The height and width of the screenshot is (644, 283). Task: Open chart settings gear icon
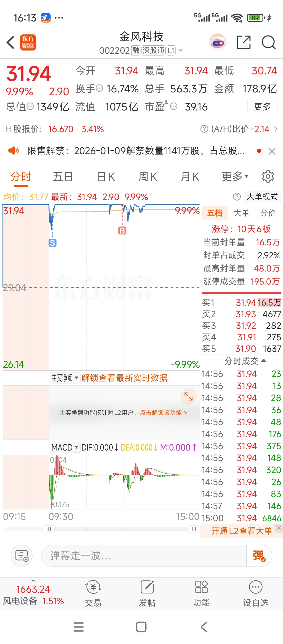coord(268,176)
